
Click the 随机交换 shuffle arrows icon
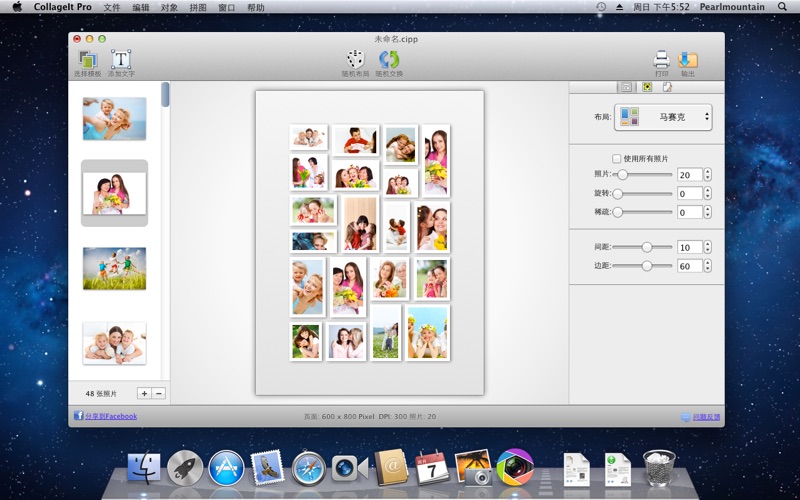(389, 60)
